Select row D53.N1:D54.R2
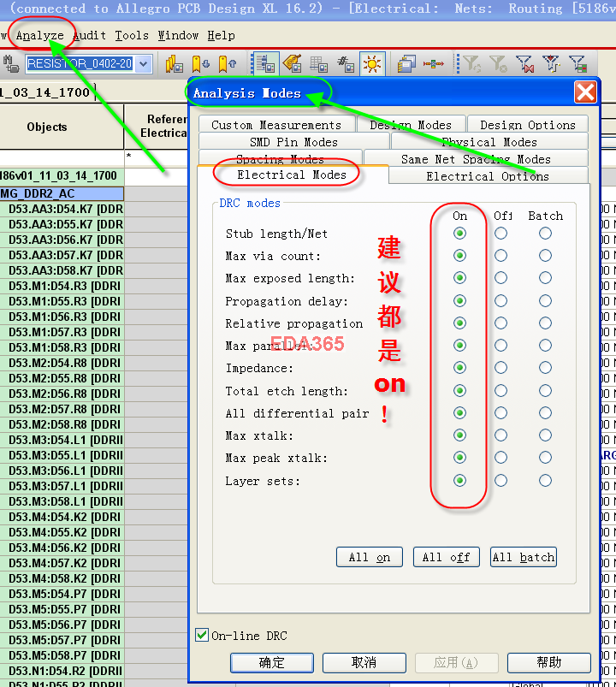616x687 pixels. 62,671
